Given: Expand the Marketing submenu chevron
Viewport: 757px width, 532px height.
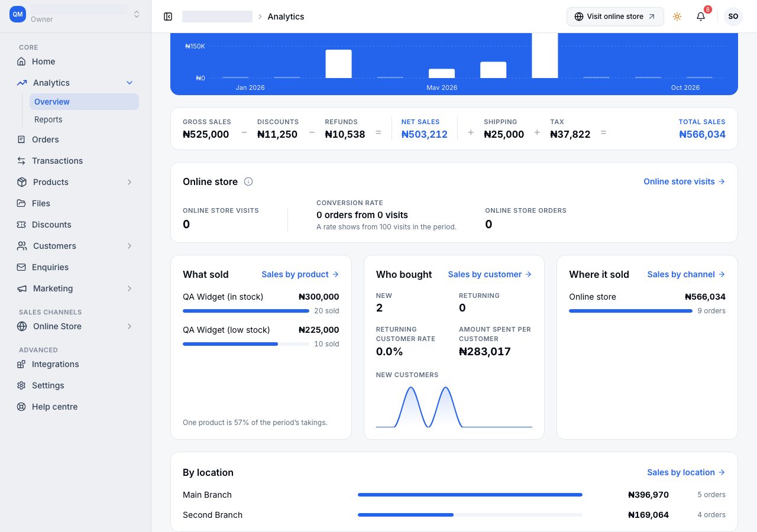Looking at the screenshot, I should tap(130, 288).
